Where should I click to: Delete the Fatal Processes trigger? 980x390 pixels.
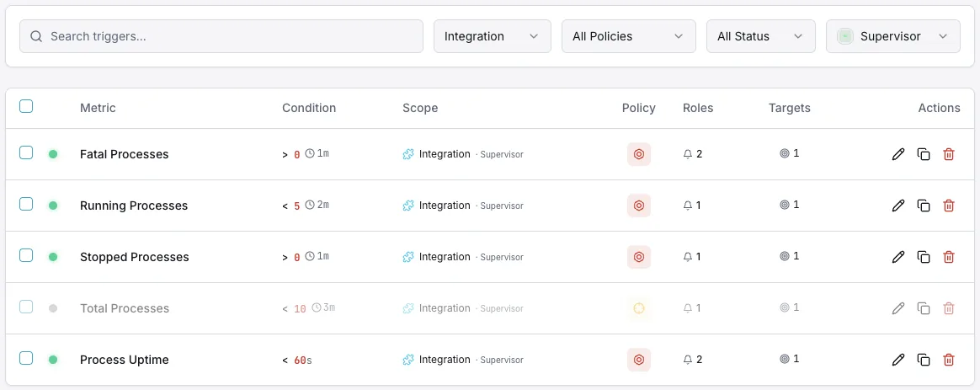point(949,154)
